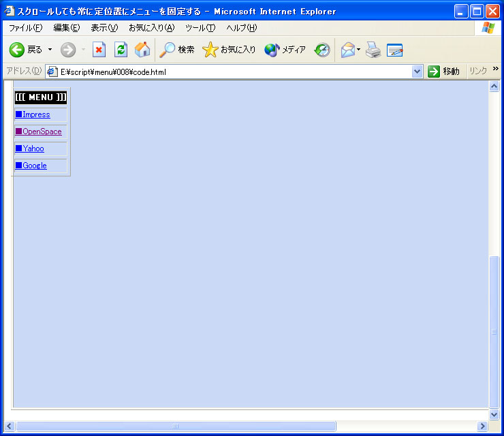Click the horizontal scrollbar right arrow
Viewport: 504px width, 436px height.
click(x=482, y=426)
